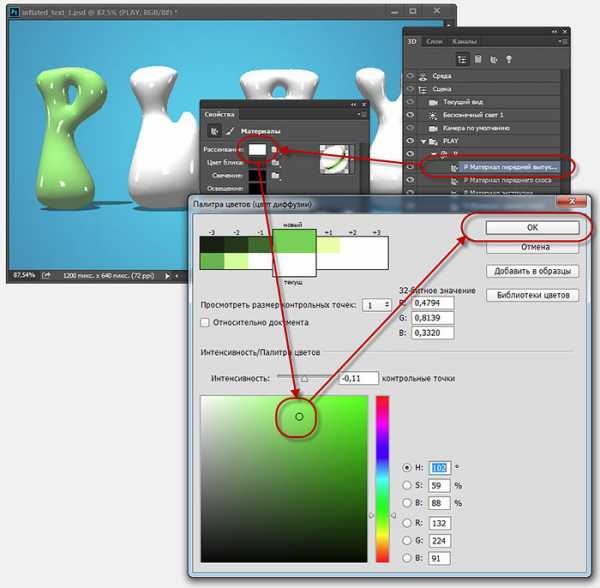Switch to the Слои tab

coord(434,42)
